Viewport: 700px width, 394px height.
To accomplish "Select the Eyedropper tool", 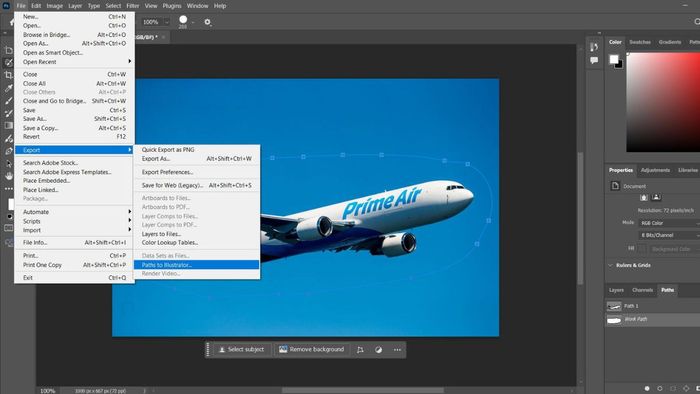I will (8, 88).
